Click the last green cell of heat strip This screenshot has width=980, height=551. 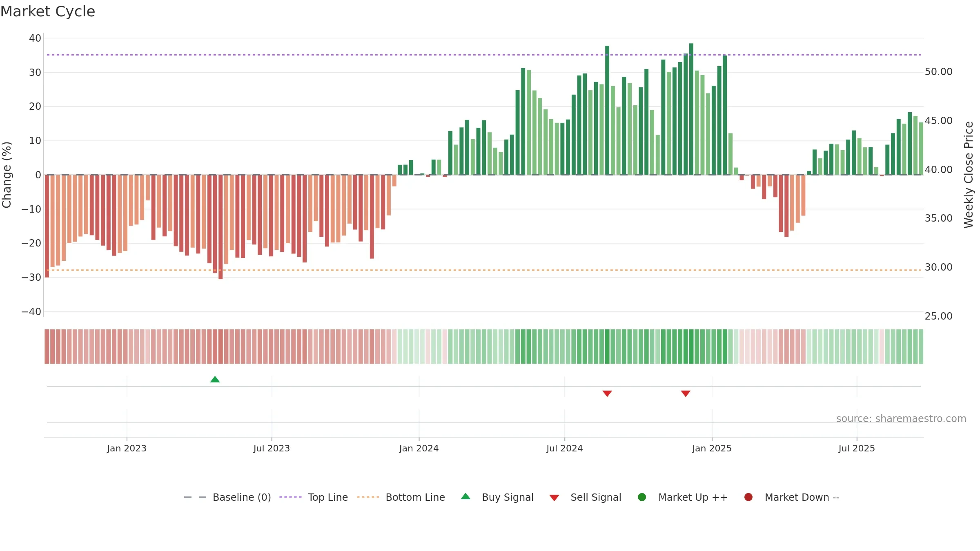(x=921, y=347)
